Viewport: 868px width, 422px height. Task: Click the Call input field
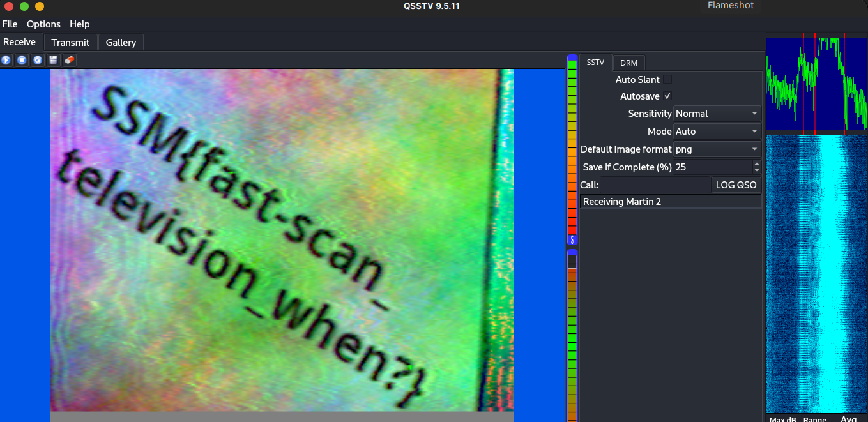(654, 185)
